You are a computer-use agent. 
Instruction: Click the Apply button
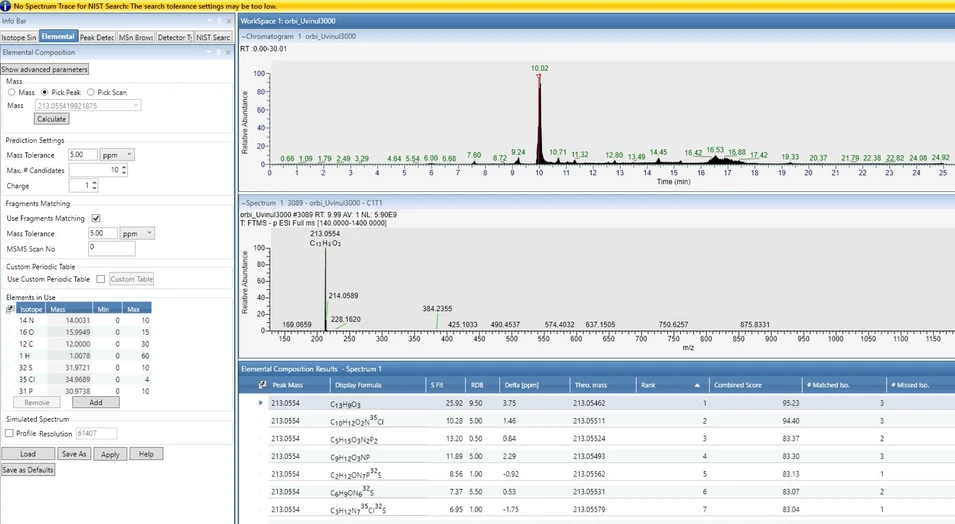[x=110, y=454]
